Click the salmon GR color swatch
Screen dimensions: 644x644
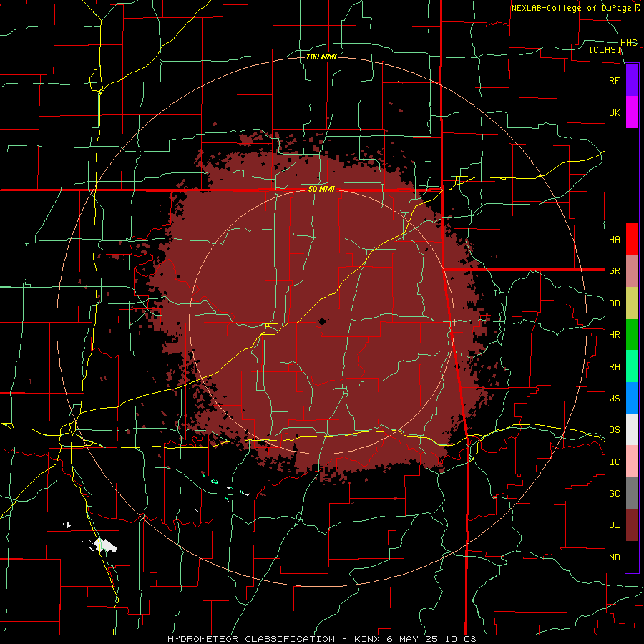click(x=632, y=271)
